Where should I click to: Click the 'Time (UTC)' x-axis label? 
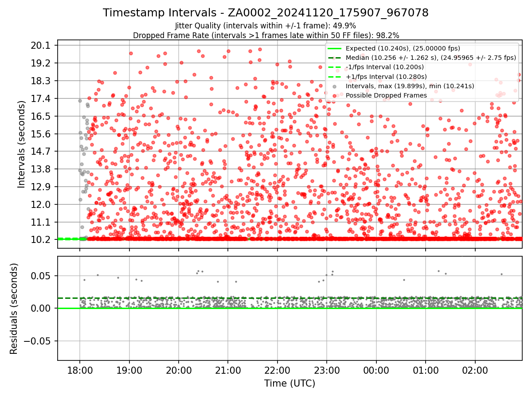click(x=289, y=383)
